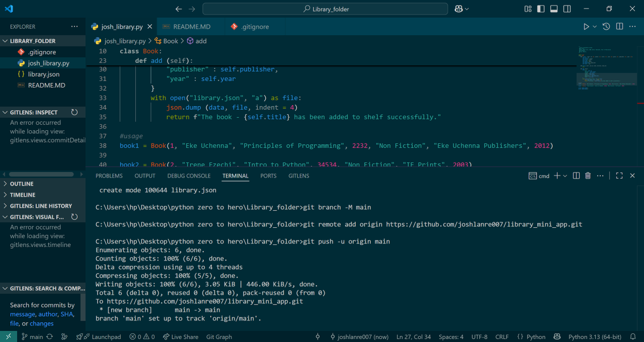Open Explorer views and more actions
Image resolution: width=644 pixels, height=342 pixels.
click(74, 26)
